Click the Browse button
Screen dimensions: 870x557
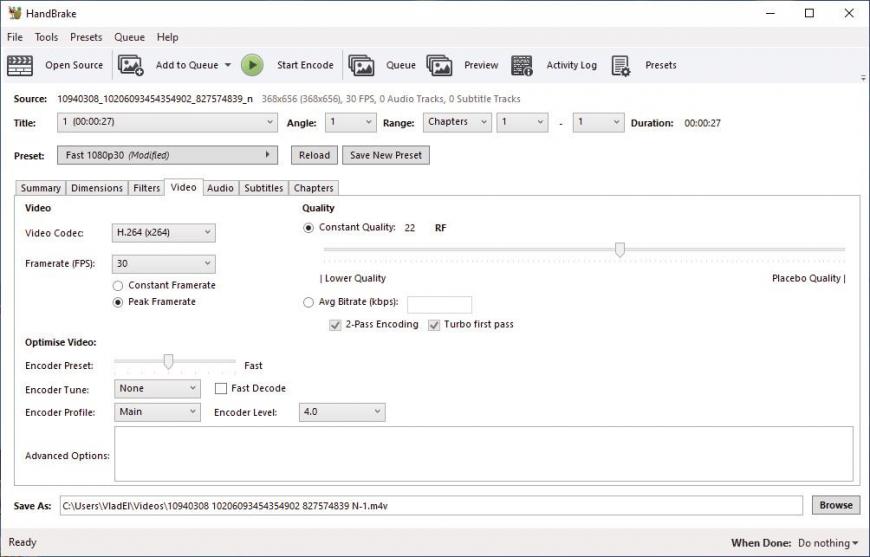click(836, 505)
